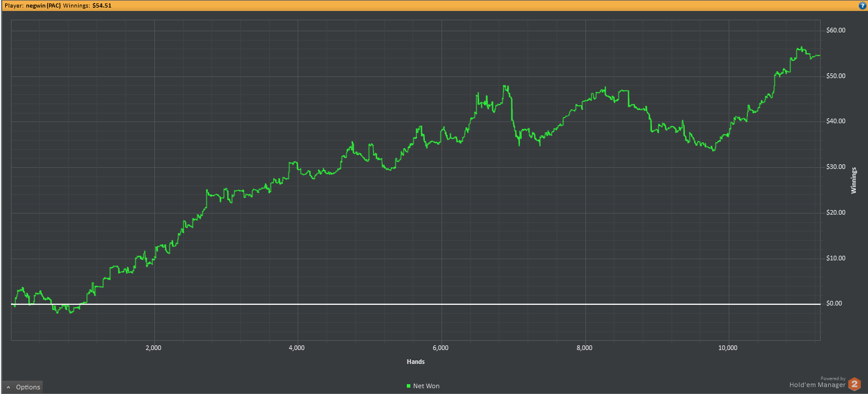Click the 6,000 hands axis label
868x394 pixels.
pyautogui.click(x=440, y=348)
